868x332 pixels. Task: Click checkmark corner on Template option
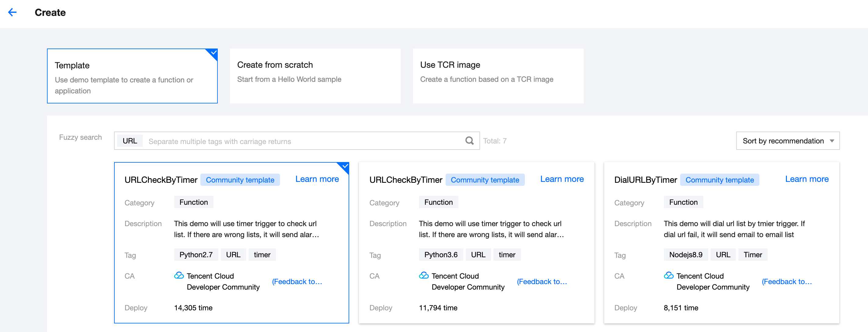pyautogui.click(x=213, y=52)
